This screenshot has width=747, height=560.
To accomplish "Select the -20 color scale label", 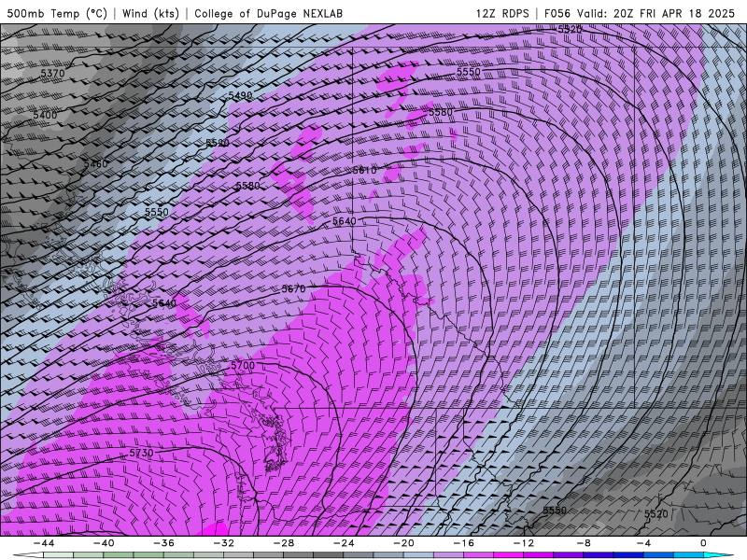I will 404,543.
